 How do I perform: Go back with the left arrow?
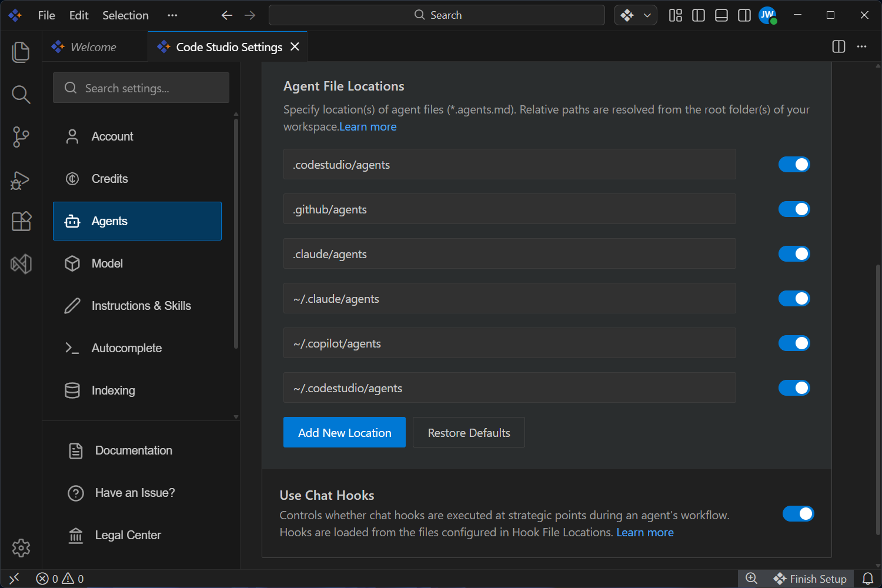(227, 15)
